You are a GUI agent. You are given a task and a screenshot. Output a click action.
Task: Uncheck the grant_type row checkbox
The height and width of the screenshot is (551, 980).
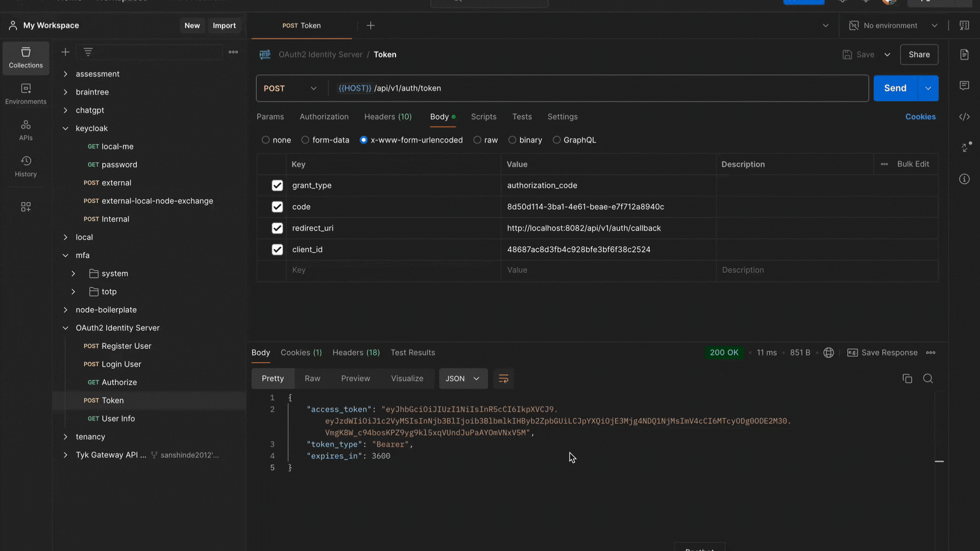(x=277, y=186)
